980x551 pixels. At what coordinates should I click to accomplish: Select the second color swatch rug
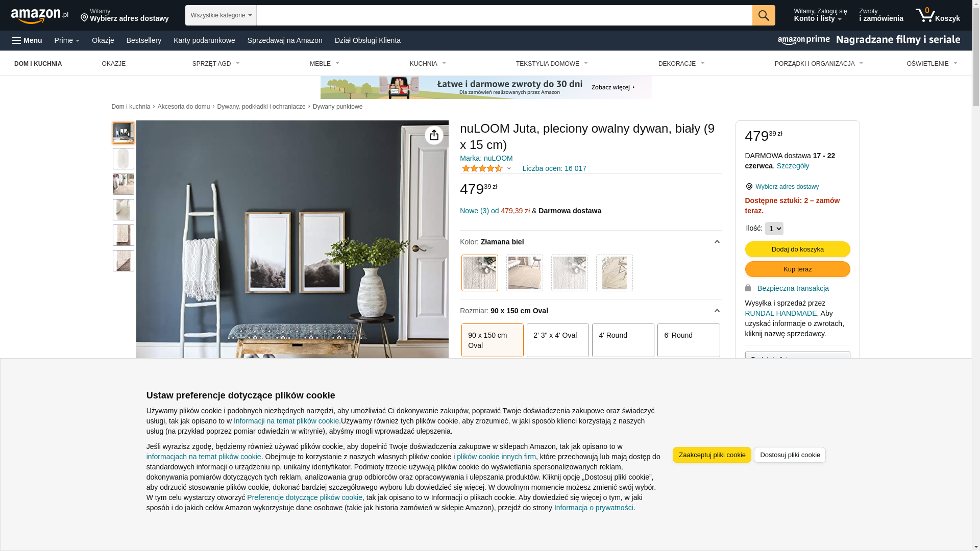click(x=525, y=273)
